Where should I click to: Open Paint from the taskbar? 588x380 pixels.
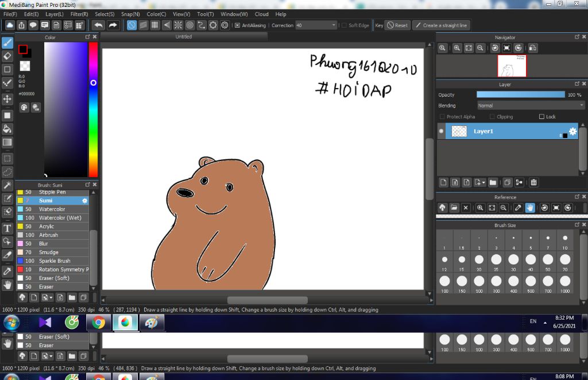(x=152, y=323)
